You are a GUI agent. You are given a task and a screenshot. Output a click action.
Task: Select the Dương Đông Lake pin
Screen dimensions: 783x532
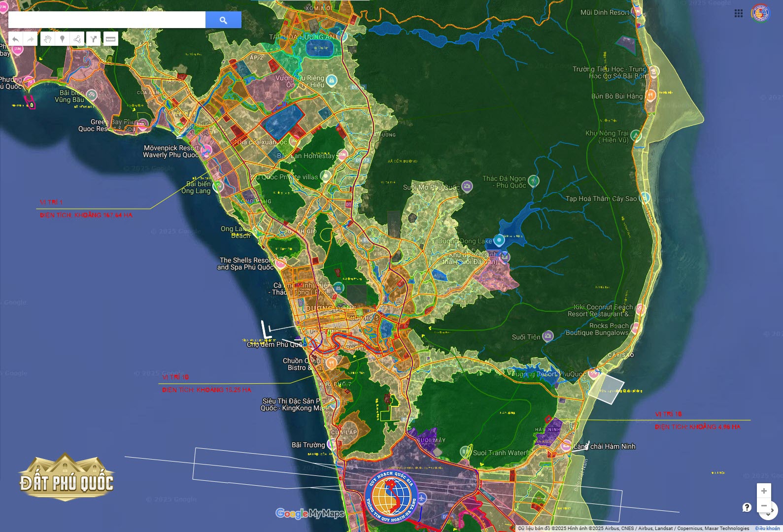499,240
